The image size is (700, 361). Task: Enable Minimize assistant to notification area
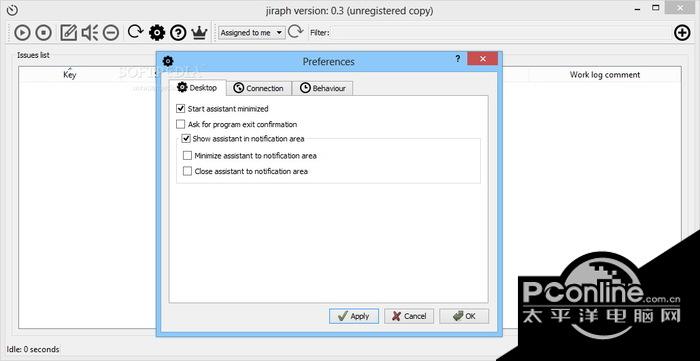[x=188, y=156]
